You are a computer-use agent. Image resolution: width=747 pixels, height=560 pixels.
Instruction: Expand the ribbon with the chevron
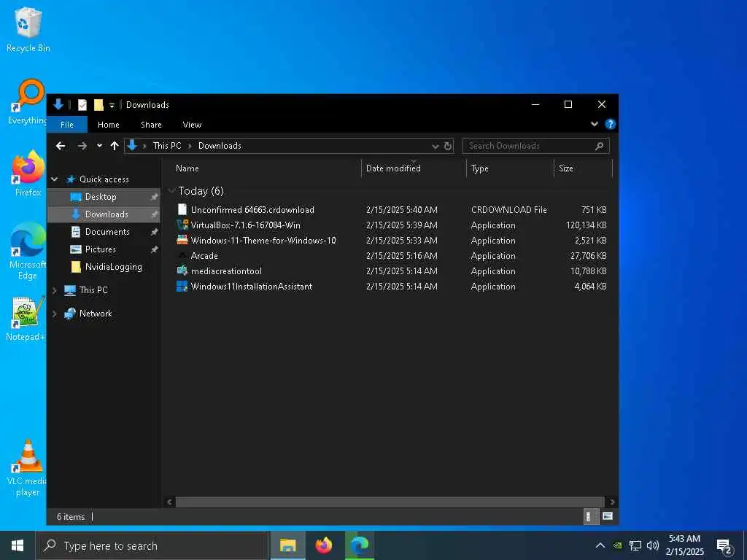[x=594, y=124]
